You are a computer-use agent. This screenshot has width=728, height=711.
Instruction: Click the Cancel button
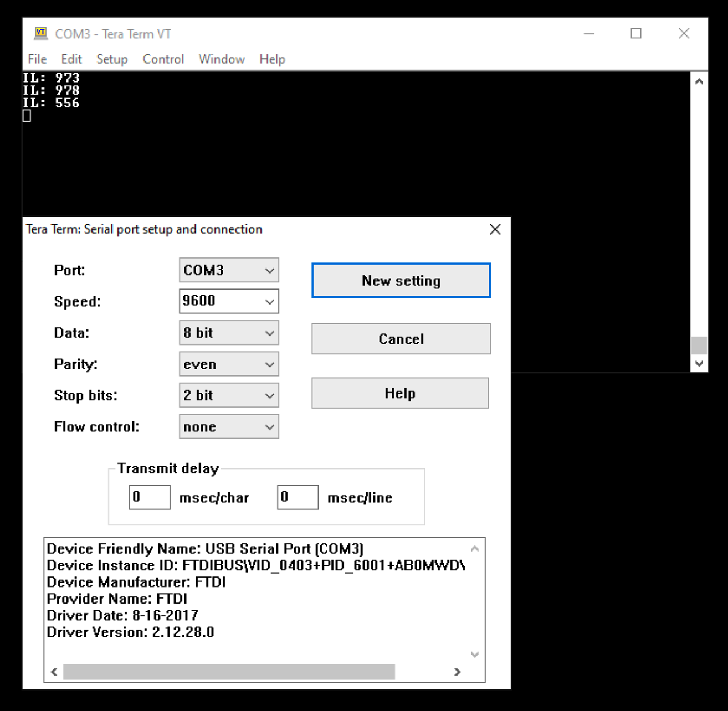click(401, 339)
